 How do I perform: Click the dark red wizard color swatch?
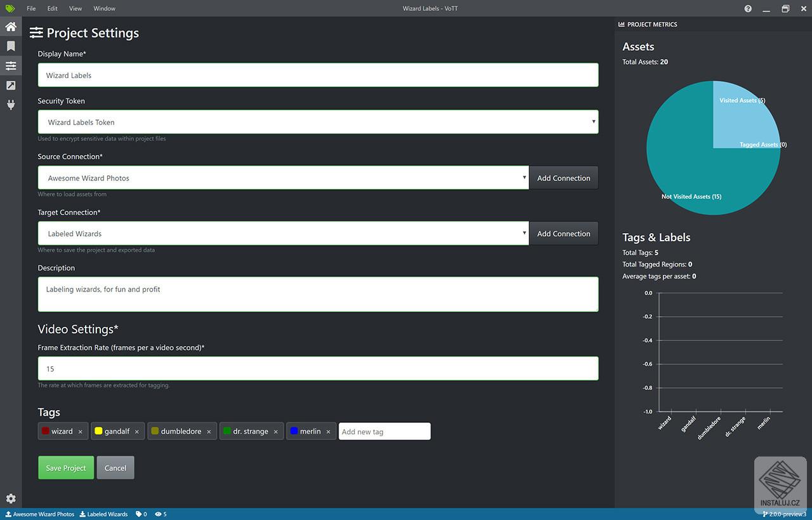pyautogui.click(x=46, y=431)
